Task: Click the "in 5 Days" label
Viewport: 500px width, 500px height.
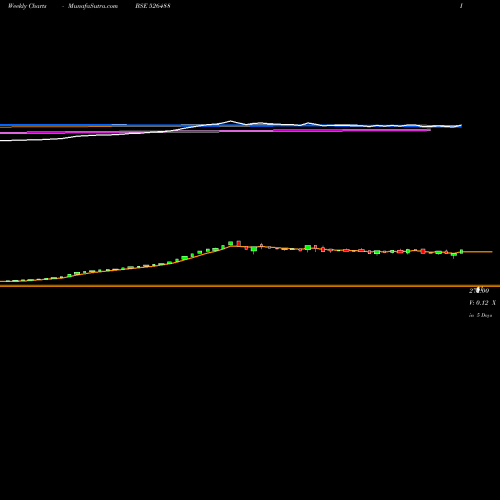Action: pyautogui.click(x=480, y=315)
